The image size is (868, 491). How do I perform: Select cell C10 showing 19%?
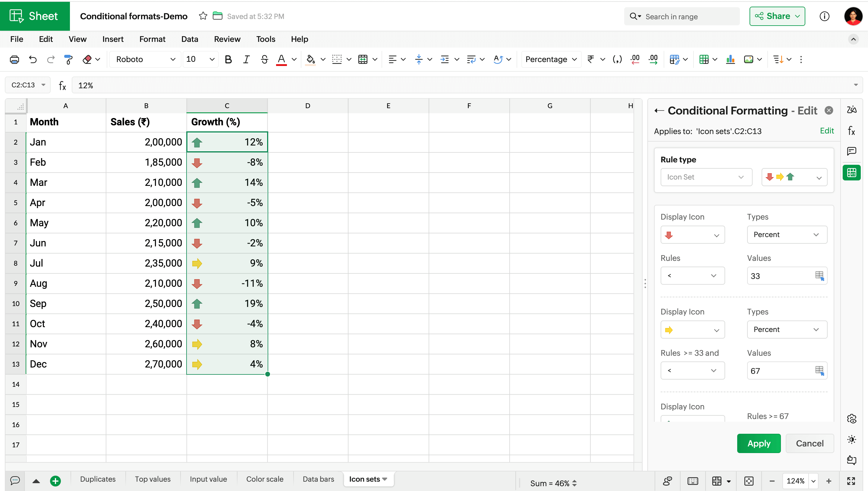[227, 304]
